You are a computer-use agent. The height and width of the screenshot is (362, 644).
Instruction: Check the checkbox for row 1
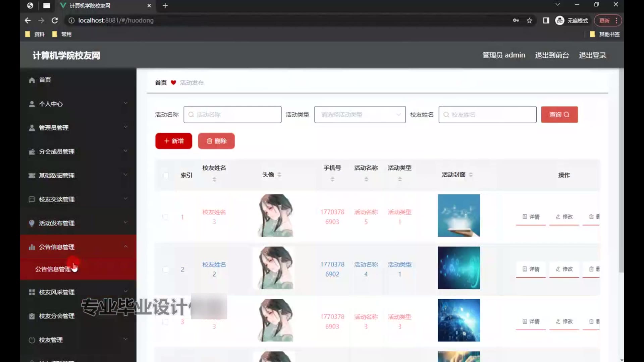pos(165,217)
